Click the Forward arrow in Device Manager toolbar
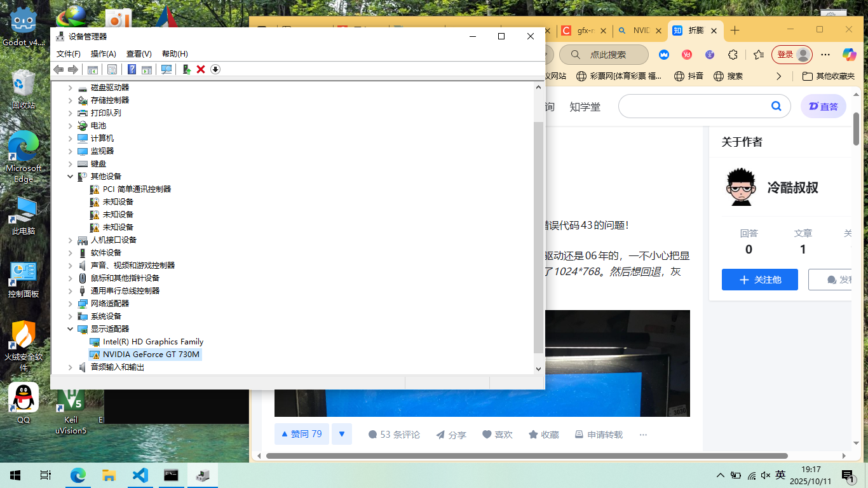 pyautogui.click(x=73, y=69)
